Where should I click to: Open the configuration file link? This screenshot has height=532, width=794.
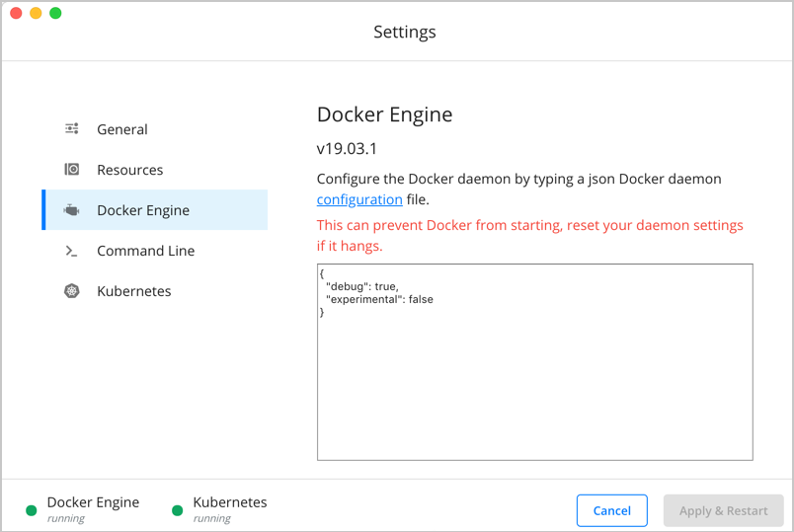pyautogui.click(x=359, y=199)
